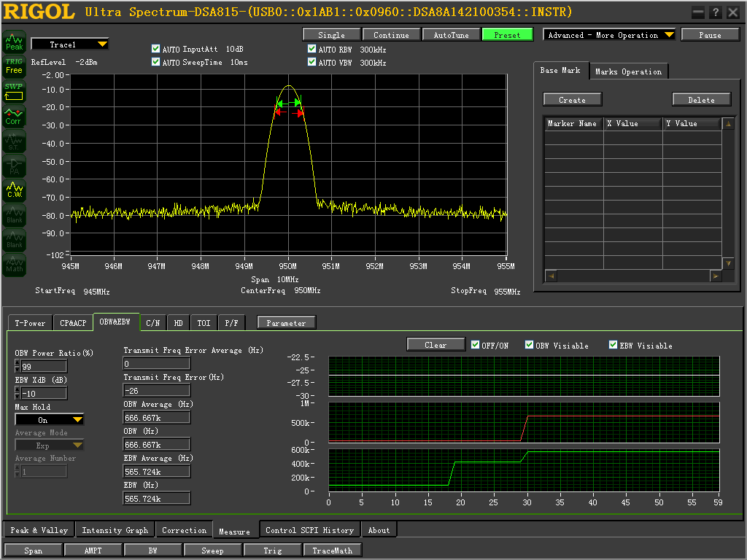This screenshot has height=560, width=747.
Task: Run AutoTune
Action: click(x=451, y=35)
